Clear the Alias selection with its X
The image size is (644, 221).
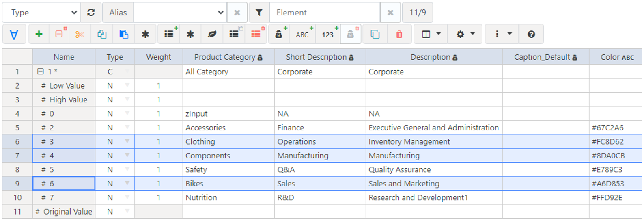(237, 13)
